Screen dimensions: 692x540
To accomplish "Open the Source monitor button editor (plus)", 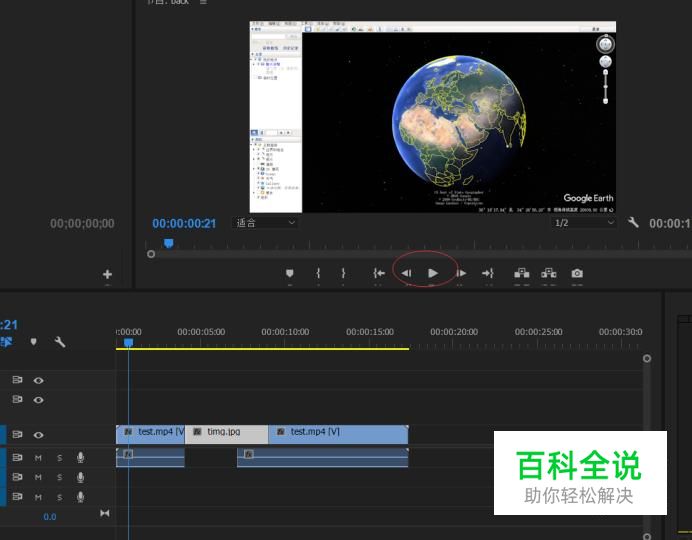I will [107, 274].
